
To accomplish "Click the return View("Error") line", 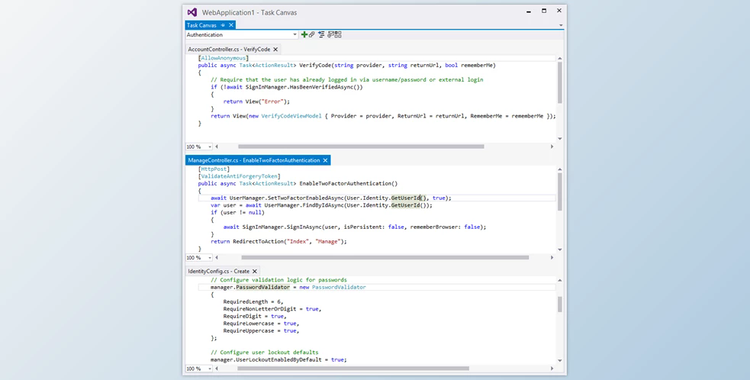I will (x=256, y=101).
